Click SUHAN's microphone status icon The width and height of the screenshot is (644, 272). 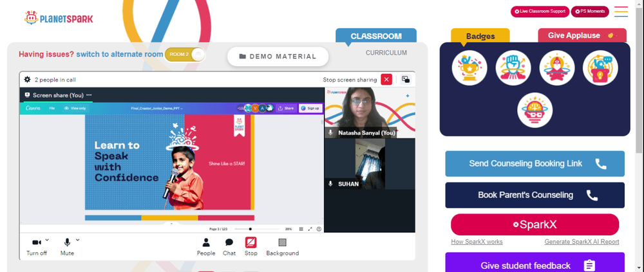(330, 184)
